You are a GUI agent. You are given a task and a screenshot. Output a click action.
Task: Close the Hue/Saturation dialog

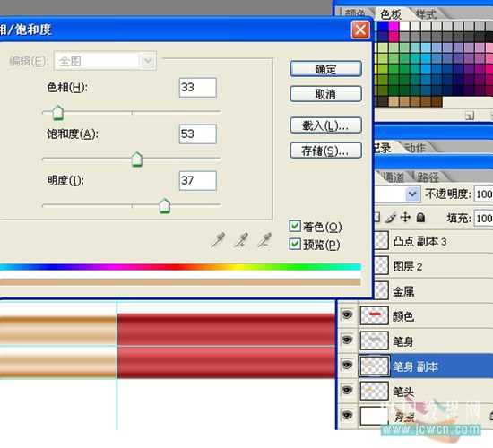pyautogui.click(x=360, y=30)
